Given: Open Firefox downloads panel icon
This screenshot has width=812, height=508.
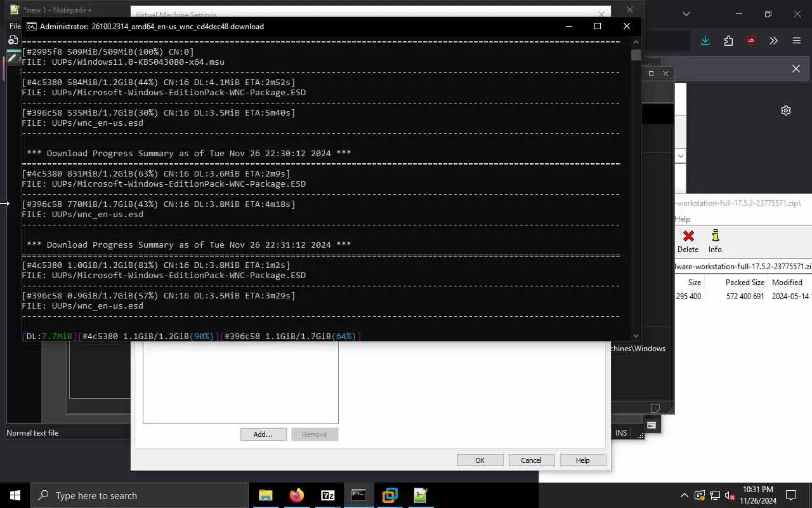Looking at the screenshot, I should 705,41.
